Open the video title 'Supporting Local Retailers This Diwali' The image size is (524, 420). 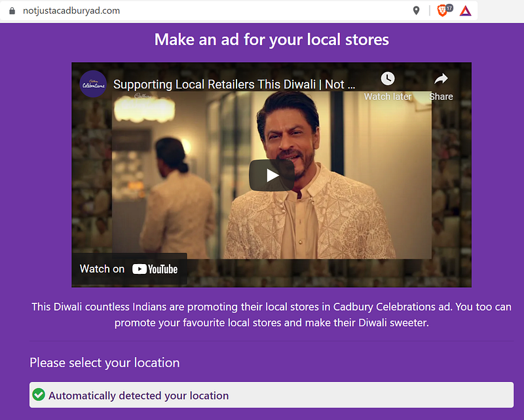[234, 85]
